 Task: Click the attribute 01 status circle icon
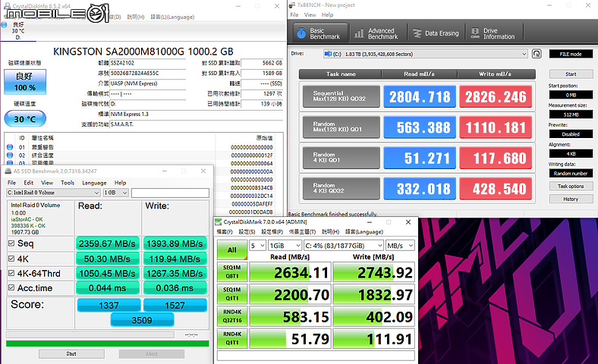click(x=10, y=147)
